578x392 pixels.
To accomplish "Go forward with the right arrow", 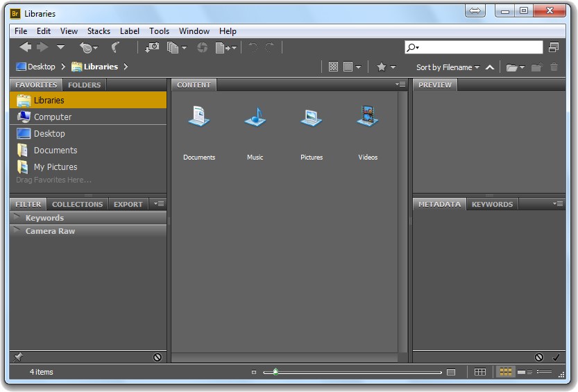I will [42, 47].
